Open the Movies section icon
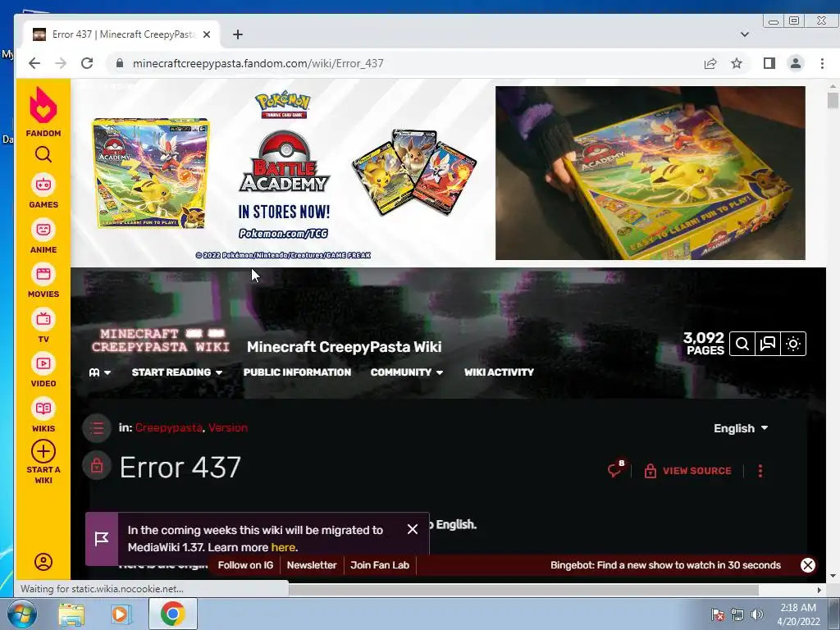 click(x=43, y=274)
